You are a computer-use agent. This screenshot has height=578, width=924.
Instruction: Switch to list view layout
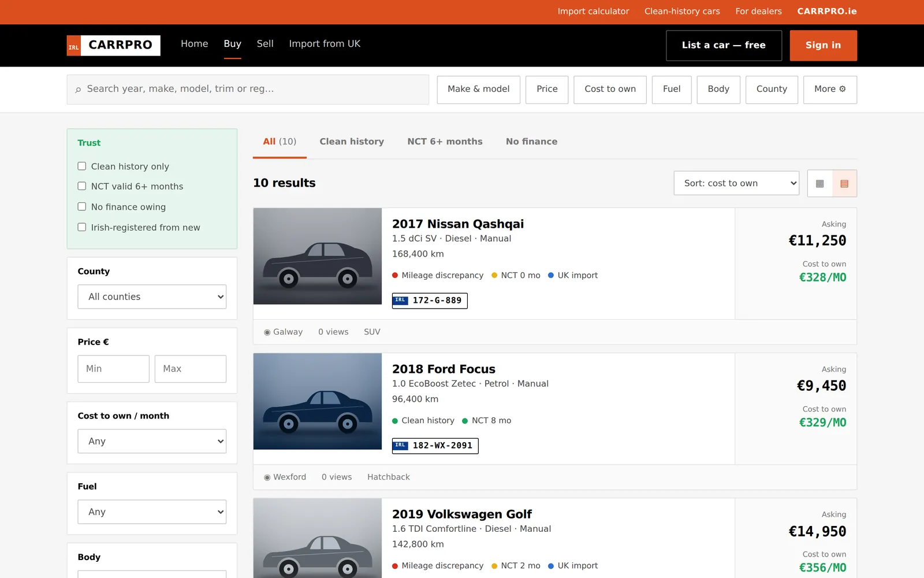pos(844,183)
